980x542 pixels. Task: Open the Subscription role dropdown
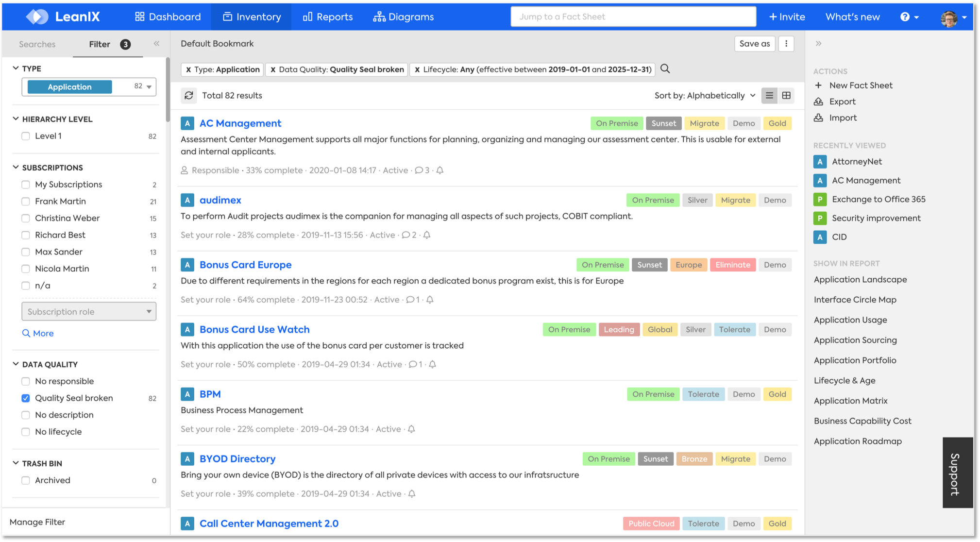89,312
